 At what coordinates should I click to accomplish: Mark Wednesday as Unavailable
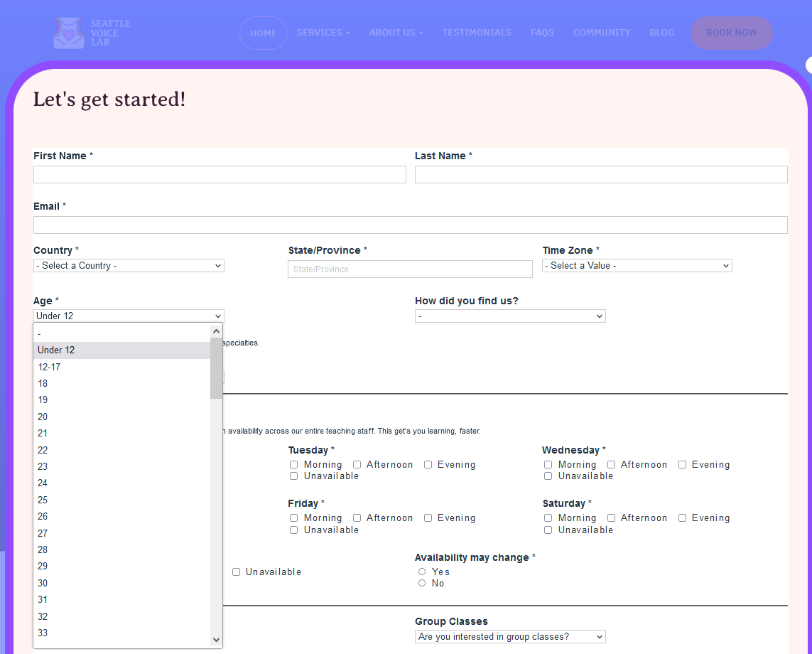548,476
